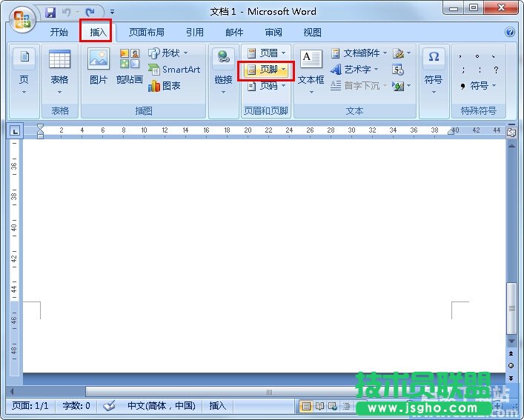Open the 形状 shapes gallery
524x420 pixels.
tap(168, 53)
